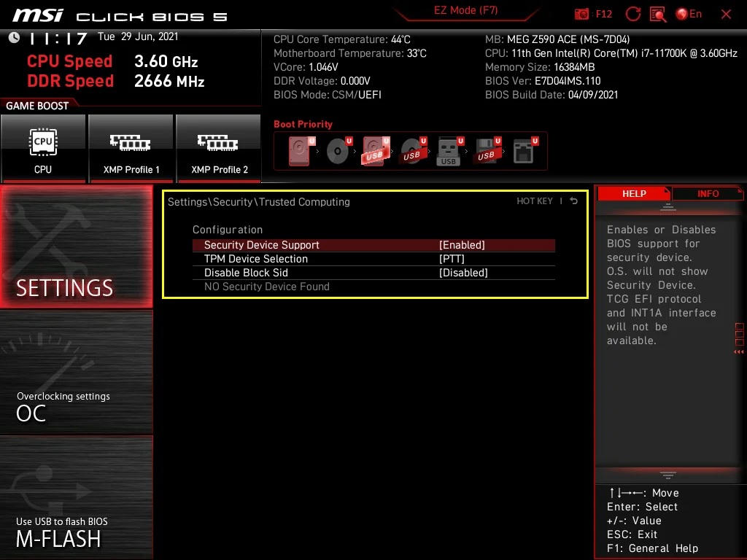
Task: Open M-FLASH USB BIOS flashing section
Action: pyautogui.click(x=77, y=497)
